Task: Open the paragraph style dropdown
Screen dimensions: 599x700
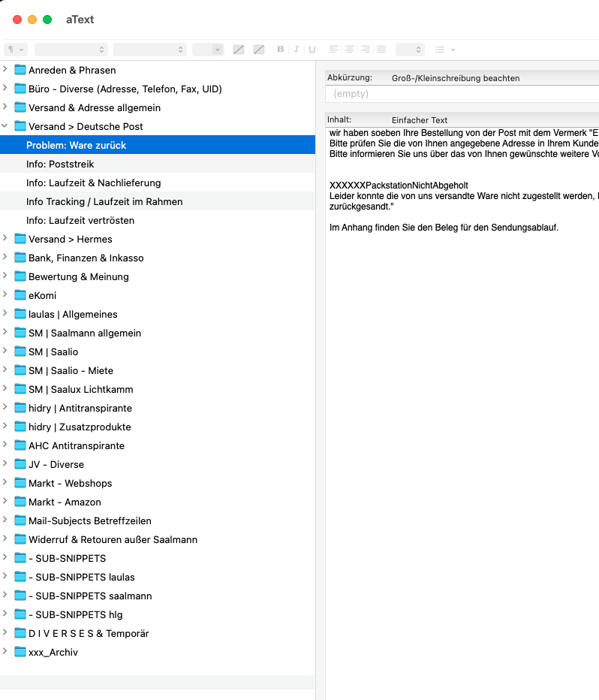Action: pos(16,50)
